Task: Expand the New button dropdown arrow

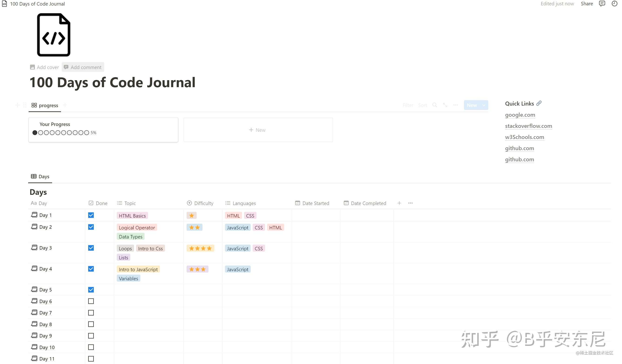Action: [x=484, y=105]
